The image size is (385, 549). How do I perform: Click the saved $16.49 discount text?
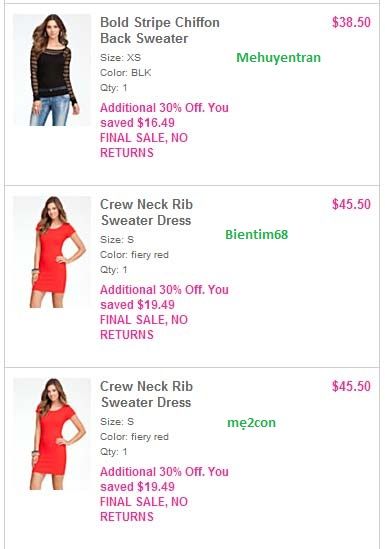tap(137, 123)
